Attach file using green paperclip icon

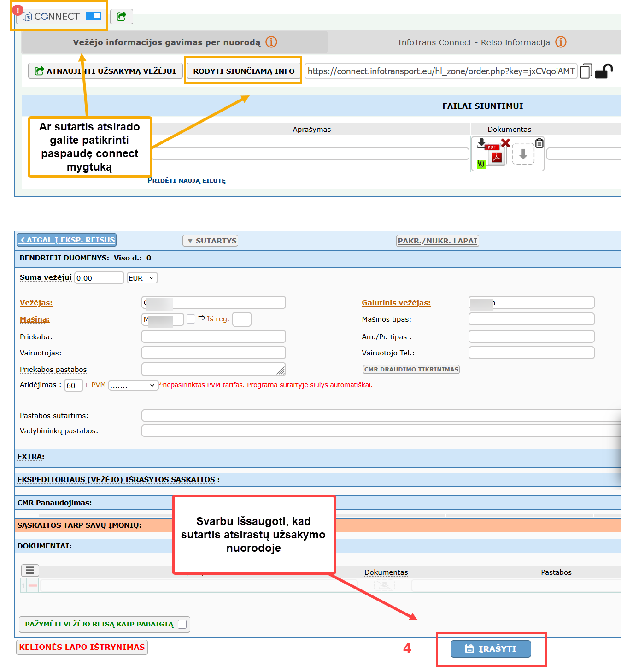click(481, 164)
